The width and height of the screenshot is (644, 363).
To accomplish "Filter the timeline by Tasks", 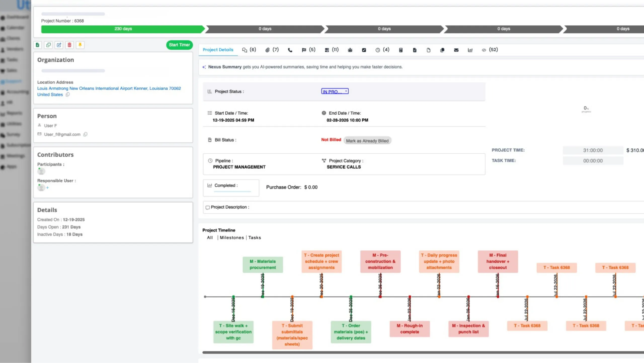I will (255, 238).
